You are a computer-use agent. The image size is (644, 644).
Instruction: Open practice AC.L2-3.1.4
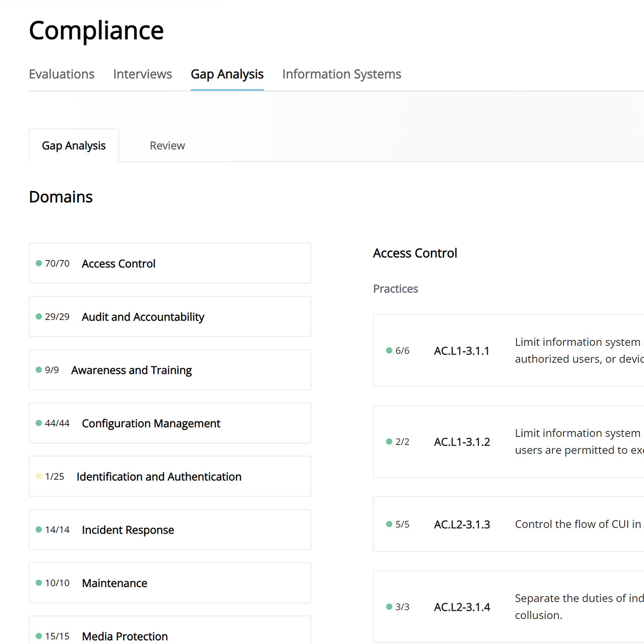(x=509, y=607)
